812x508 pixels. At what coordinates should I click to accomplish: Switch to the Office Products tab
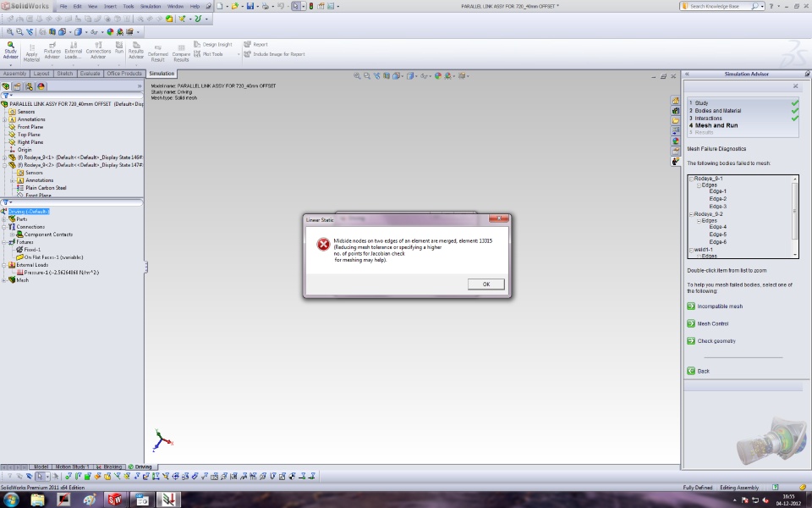123,74
